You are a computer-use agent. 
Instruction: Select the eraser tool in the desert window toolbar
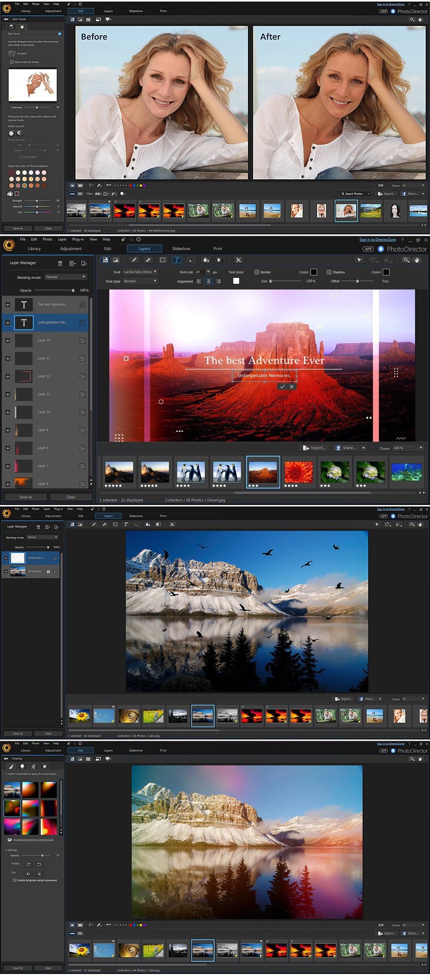point(148,260)
